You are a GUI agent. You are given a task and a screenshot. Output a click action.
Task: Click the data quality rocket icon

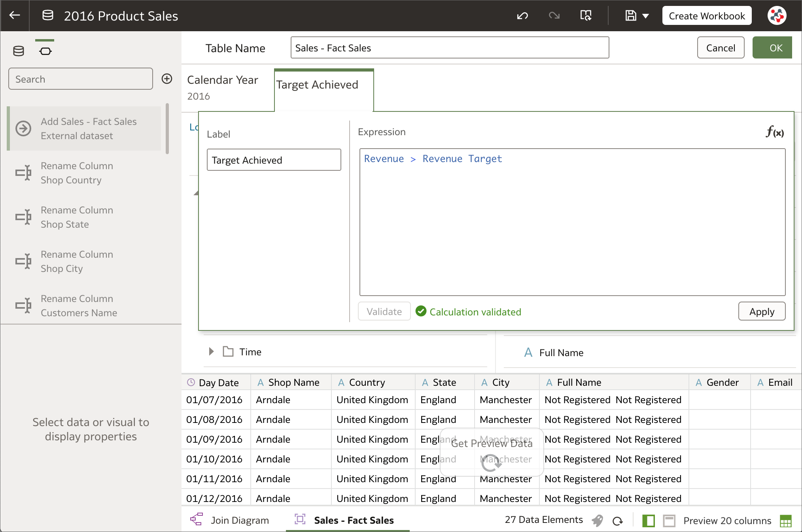598,521
